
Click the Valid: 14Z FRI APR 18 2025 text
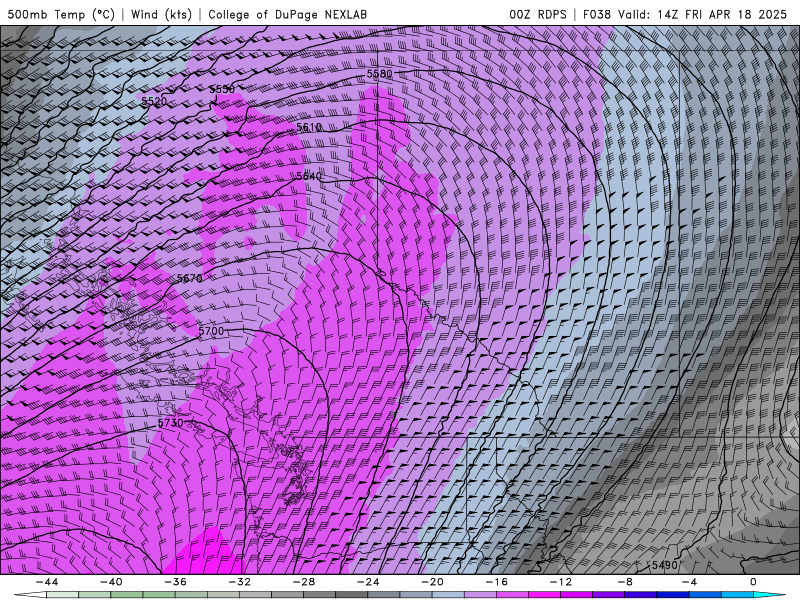(x=703, y=14)
